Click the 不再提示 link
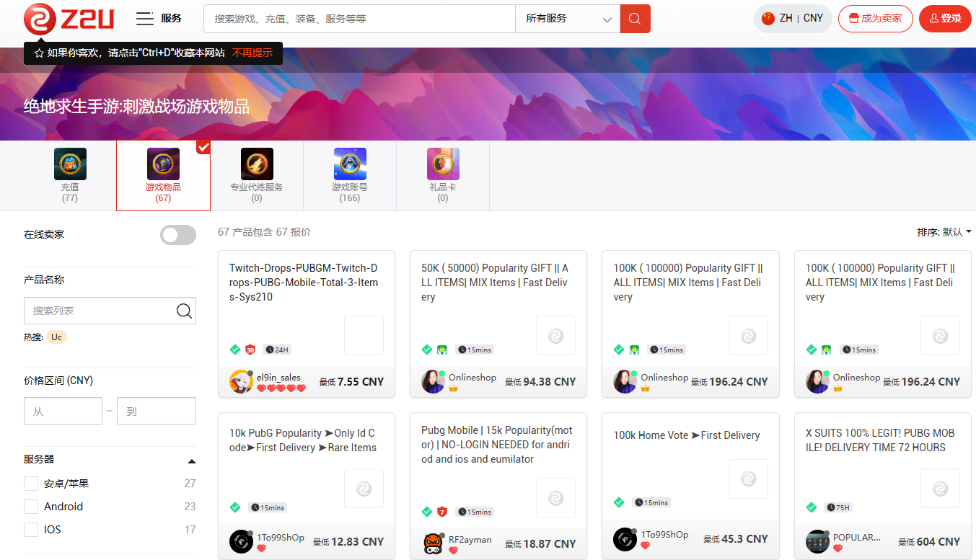This screenshot has width=976, height=560. (x=252, y=53)
